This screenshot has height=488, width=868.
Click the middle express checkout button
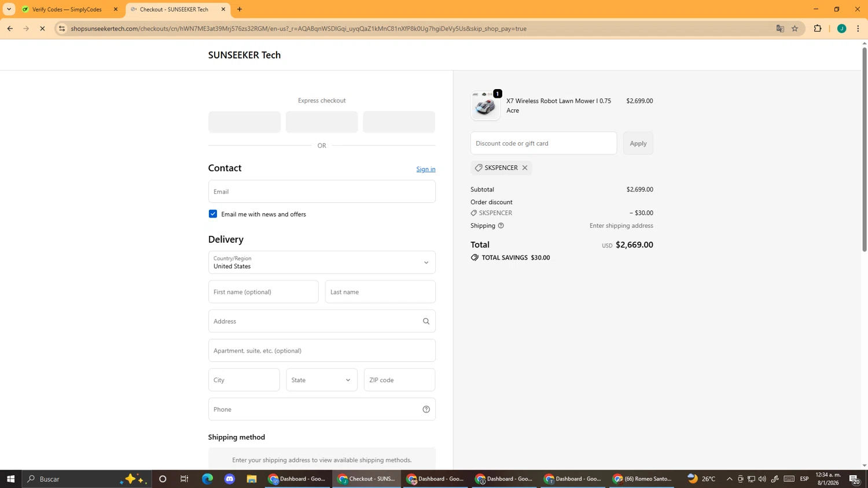point(322,122)
